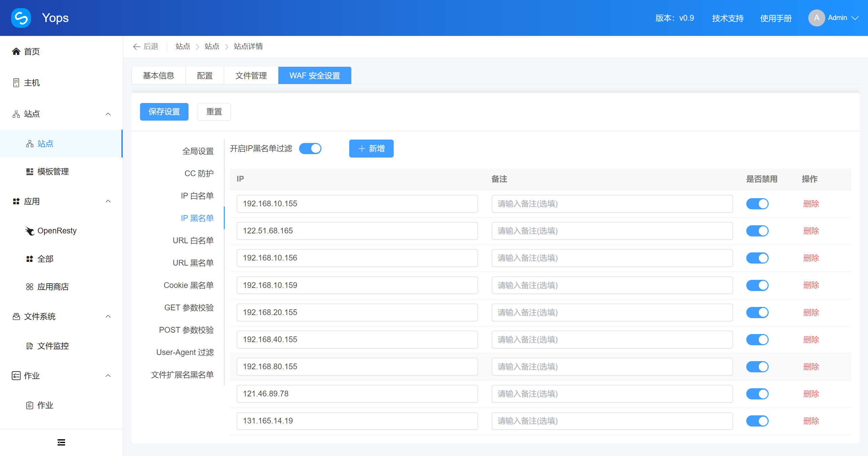Delete the 131.165.14.19 entry

click(811, 421)
